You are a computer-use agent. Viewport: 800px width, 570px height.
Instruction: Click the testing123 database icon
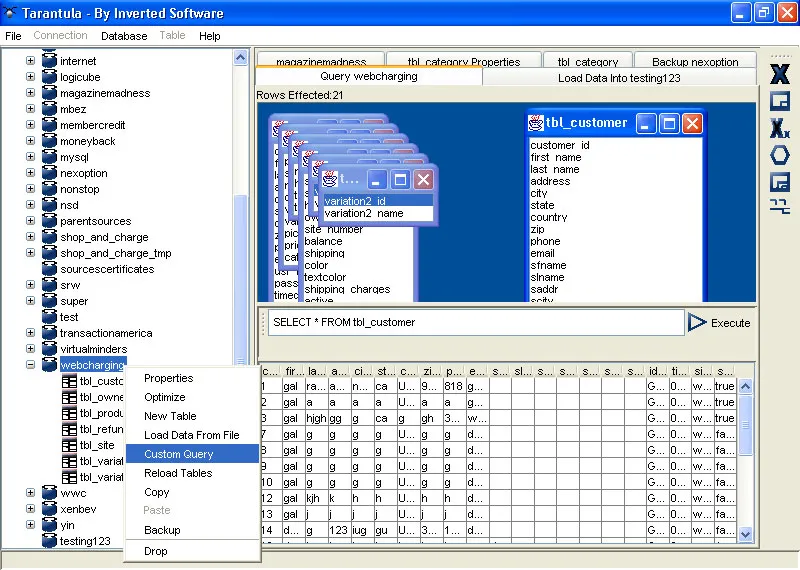(x=49, y=541)
